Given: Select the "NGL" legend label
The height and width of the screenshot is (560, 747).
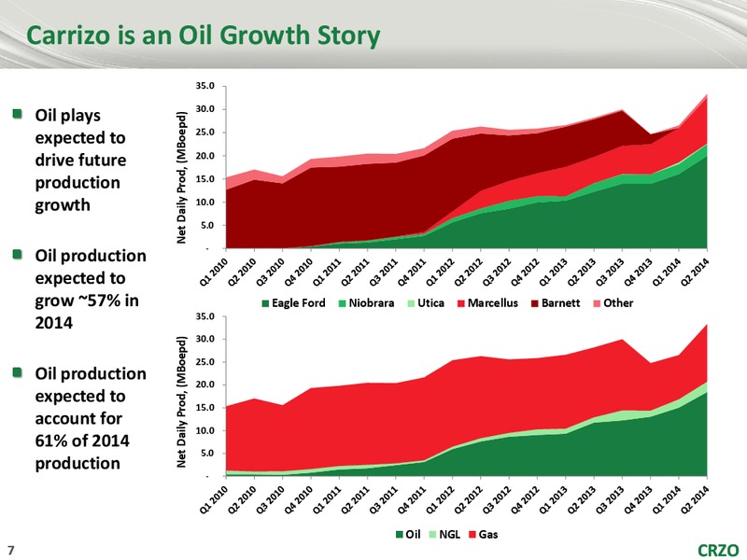Looking at the screenshot, I should click(450, 534).
